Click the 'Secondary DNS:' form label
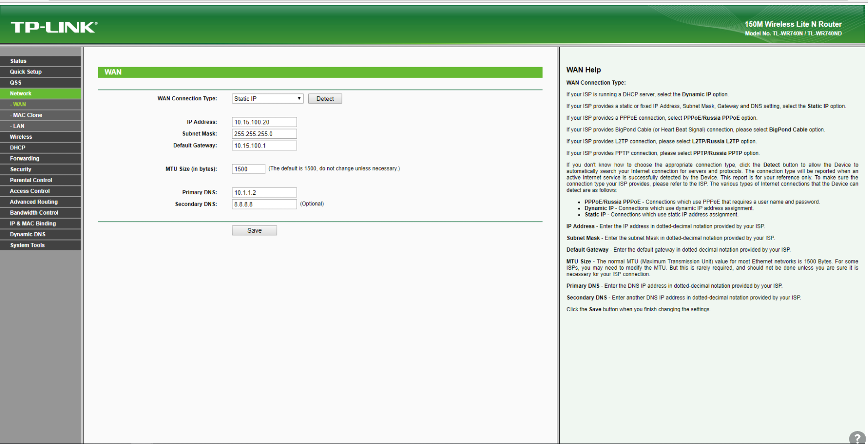 pyautogui.click(x=196, y=204)
